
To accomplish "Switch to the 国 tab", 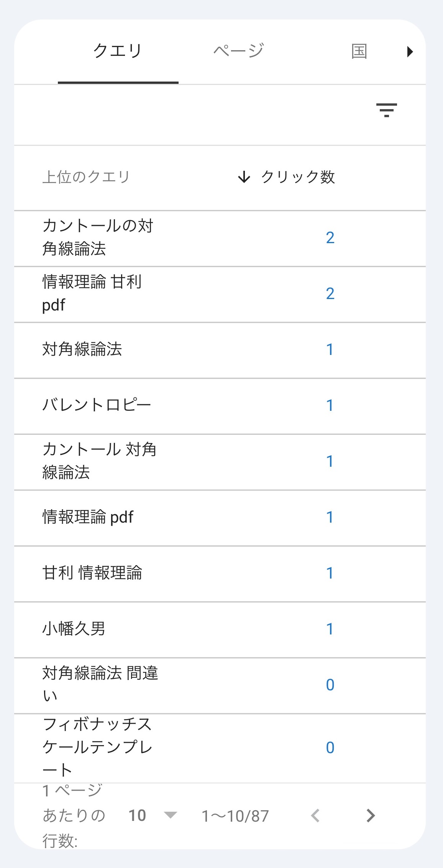I will click(x=359, y=51).
